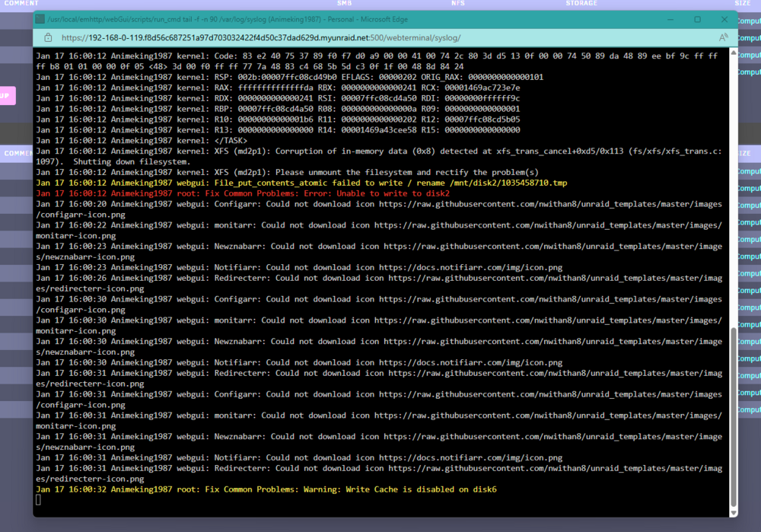
Task: Click the SMB column header
Action: (344, 3)
